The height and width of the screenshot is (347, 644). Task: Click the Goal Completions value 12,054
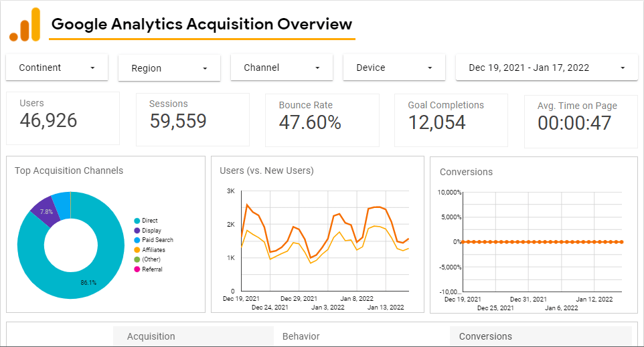pos(436,122)
